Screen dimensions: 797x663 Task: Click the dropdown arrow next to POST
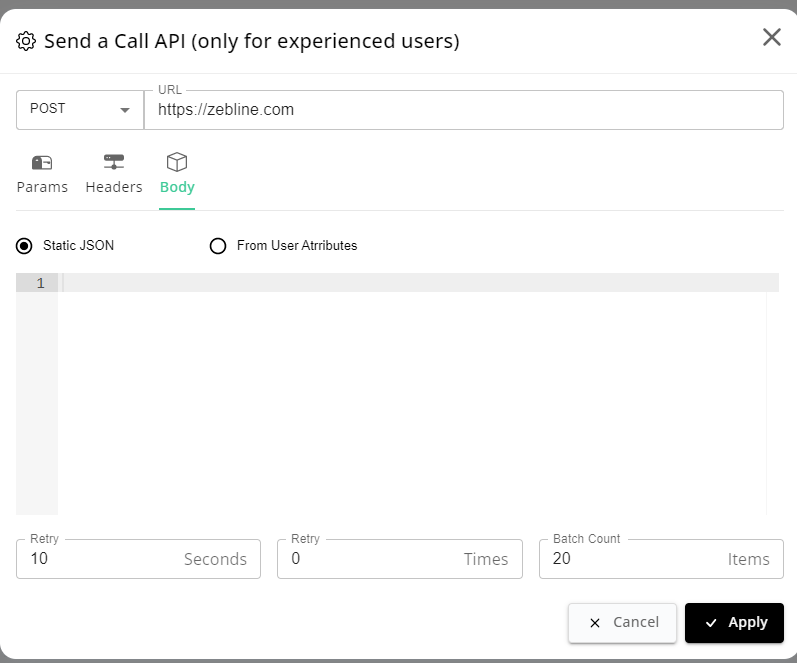click(x=125, y=110)
